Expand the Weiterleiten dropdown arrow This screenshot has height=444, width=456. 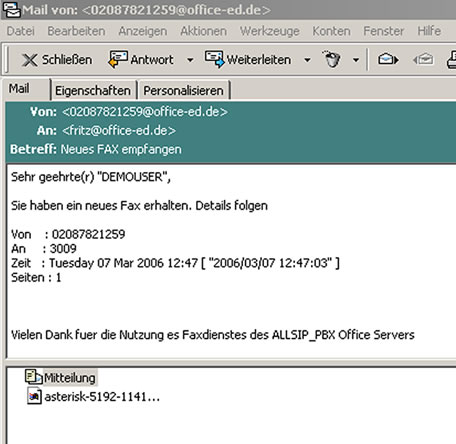[307, 60]
